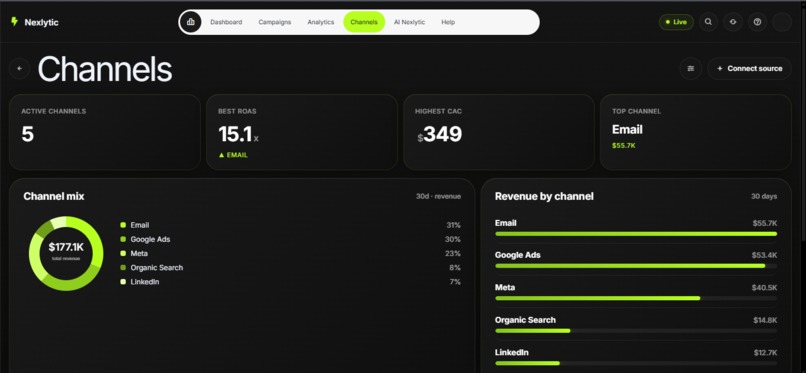Click the refresh sync icon
Image resolution: width=806 pixels, height=373 pixels.
tap(733, 22)
